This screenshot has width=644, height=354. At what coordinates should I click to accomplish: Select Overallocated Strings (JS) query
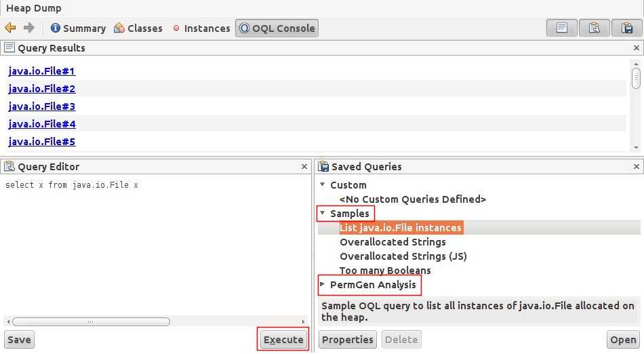pyautogui.click(x=403, y=256)
